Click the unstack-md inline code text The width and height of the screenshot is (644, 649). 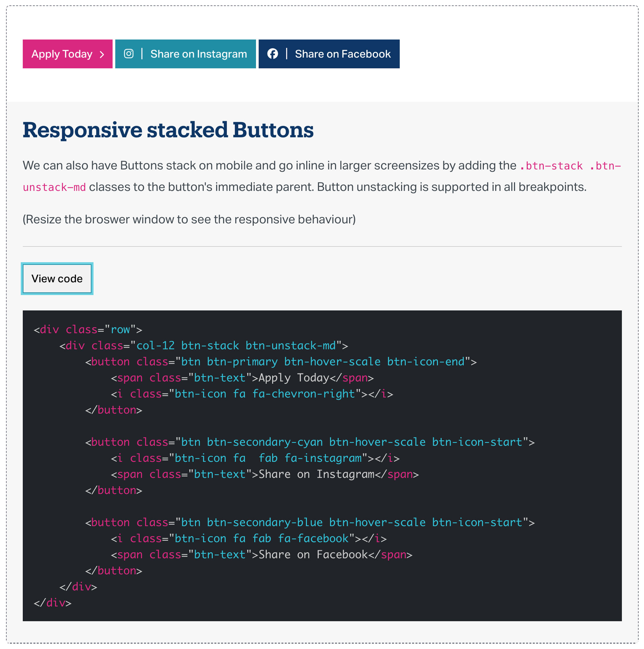pyautogui.click(x=55, y=187)
